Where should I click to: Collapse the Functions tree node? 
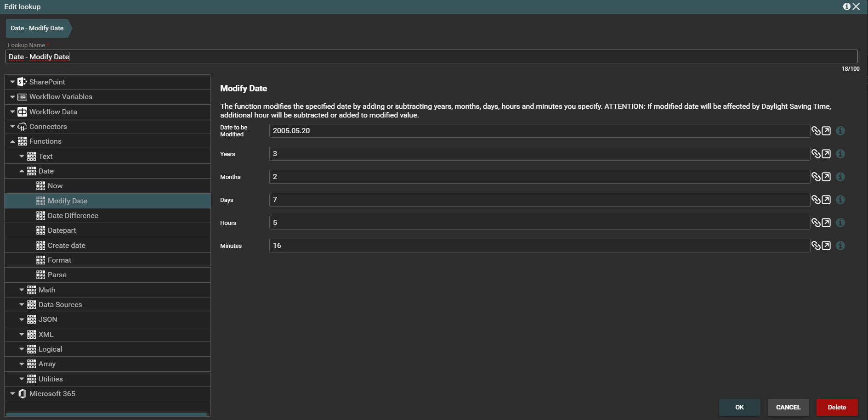click(x=12, y=141)
